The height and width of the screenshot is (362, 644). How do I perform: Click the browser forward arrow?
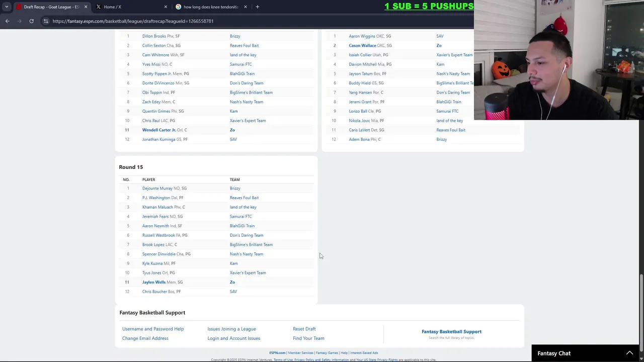[19, 21]
